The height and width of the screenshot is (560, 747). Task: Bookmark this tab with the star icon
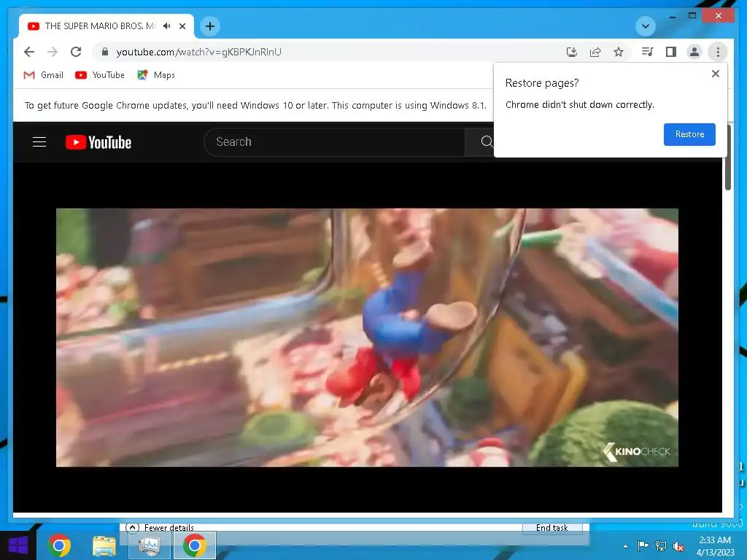click(619, 52)
